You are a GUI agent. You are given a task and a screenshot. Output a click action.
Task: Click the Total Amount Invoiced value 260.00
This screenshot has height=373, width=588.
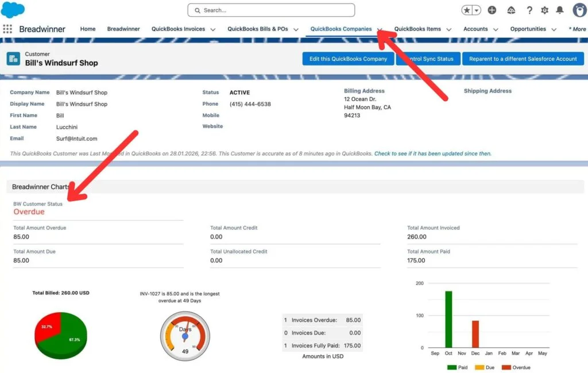[417, 237]
